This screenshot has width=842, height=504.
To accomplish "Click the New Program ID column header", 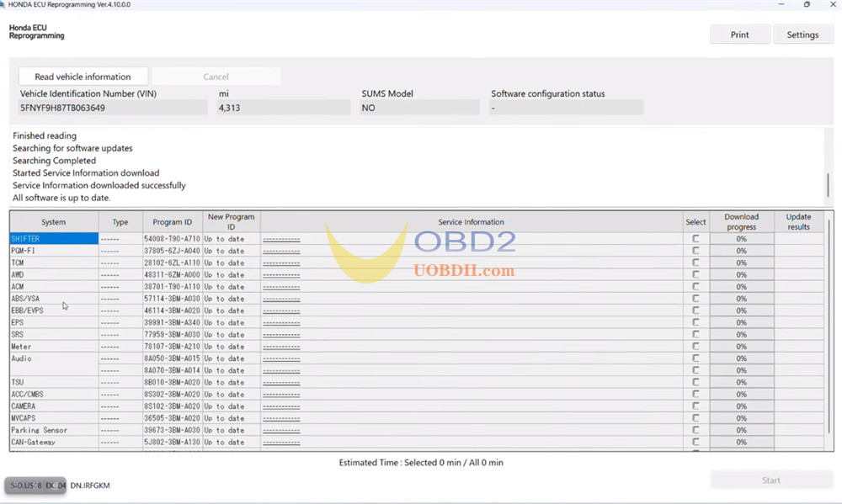I will [x=231, y=221].
